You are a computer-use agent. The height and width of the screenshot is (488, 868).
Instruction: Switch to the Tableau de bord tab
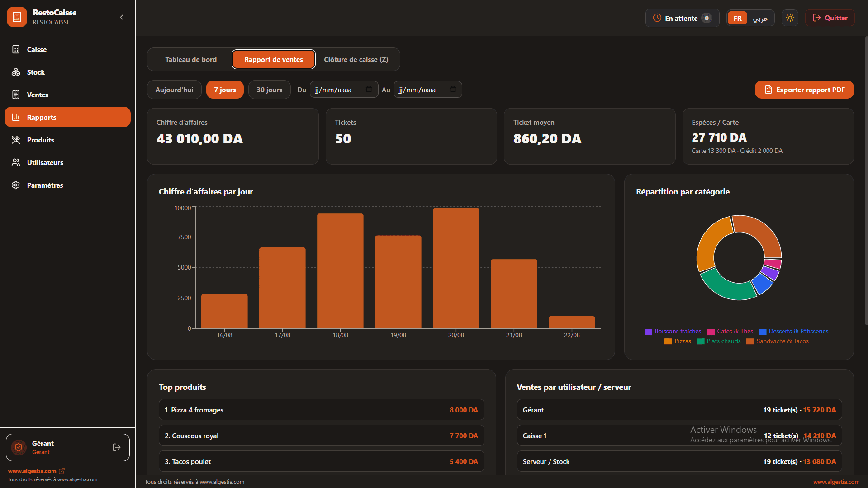tap(191, 59)
